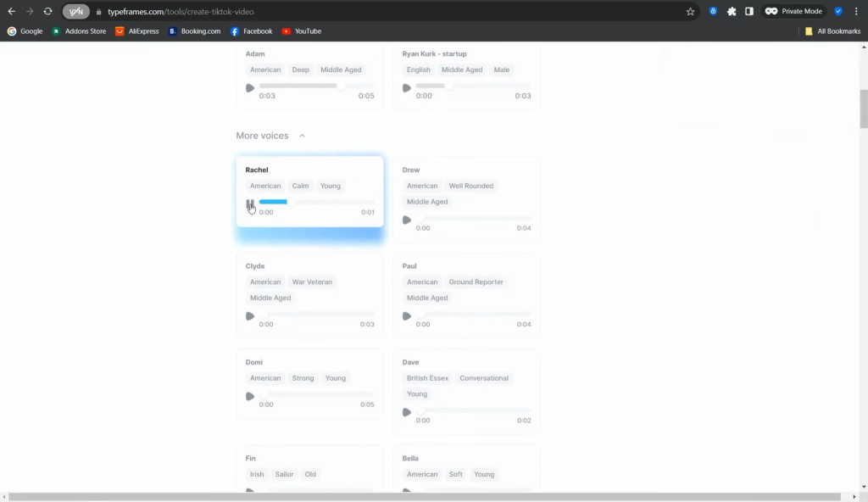Bookmark this page with star icon
The height and width of the screenshot is (502, 868).
690,12
